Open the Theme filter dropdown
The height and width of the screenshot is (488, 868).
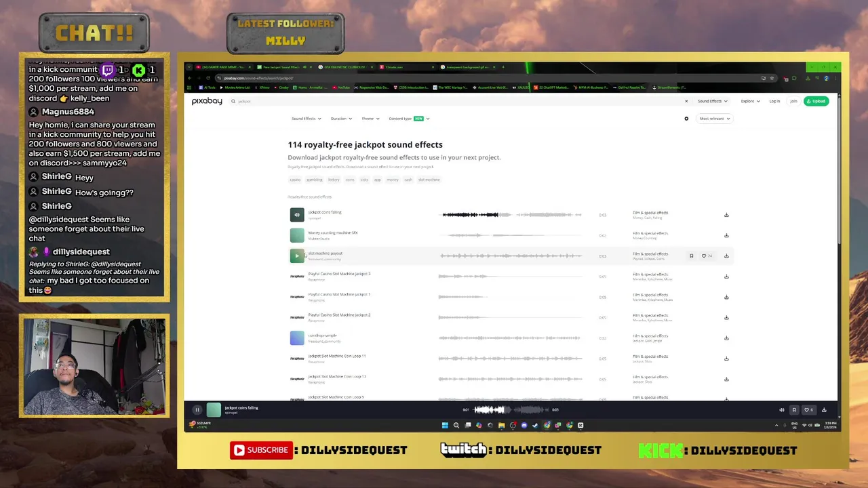370,119
